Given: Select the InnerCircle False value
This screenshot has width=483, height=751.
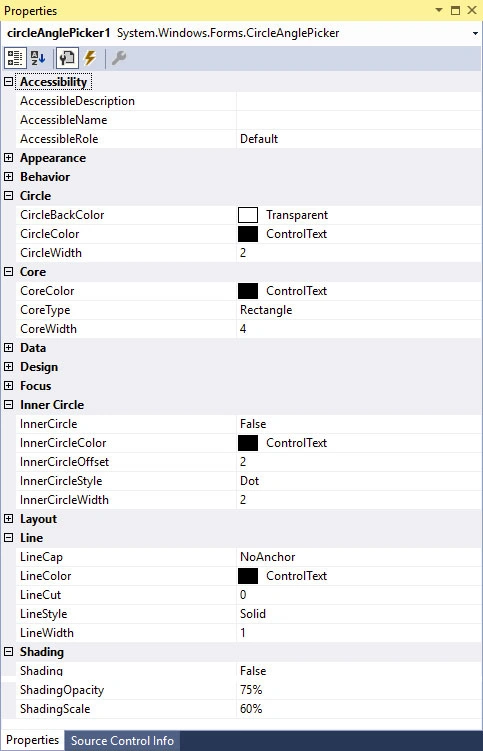Looking at the screenshot, I should click(358, 424).
